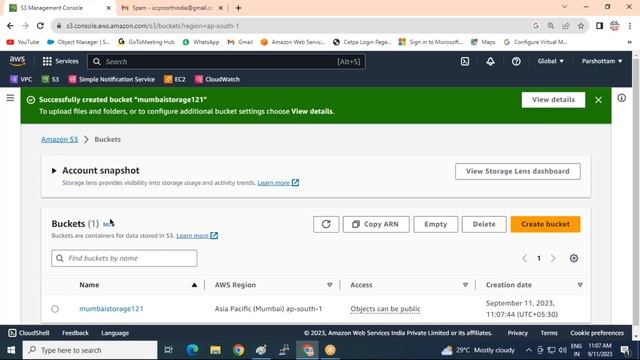This screenshot has width=640, height=360.
Task: Follow the Amazon S3 breadcrumb link
Action: [x=60, y=139]
